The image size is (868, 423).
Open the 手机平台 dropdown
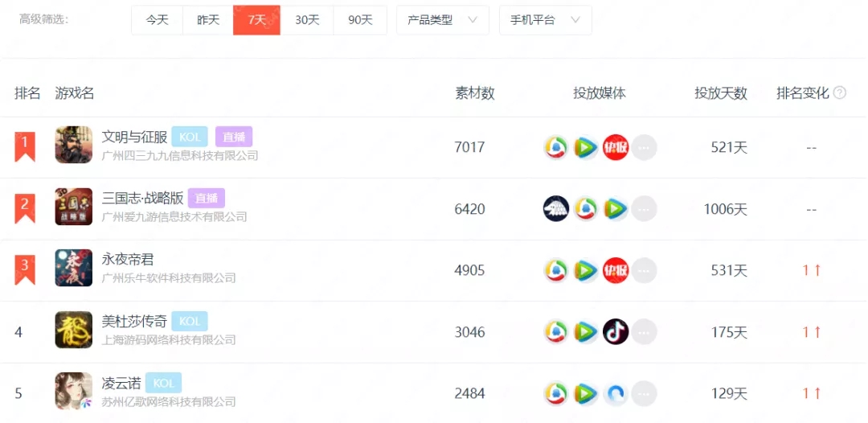[x=545, y=20]
